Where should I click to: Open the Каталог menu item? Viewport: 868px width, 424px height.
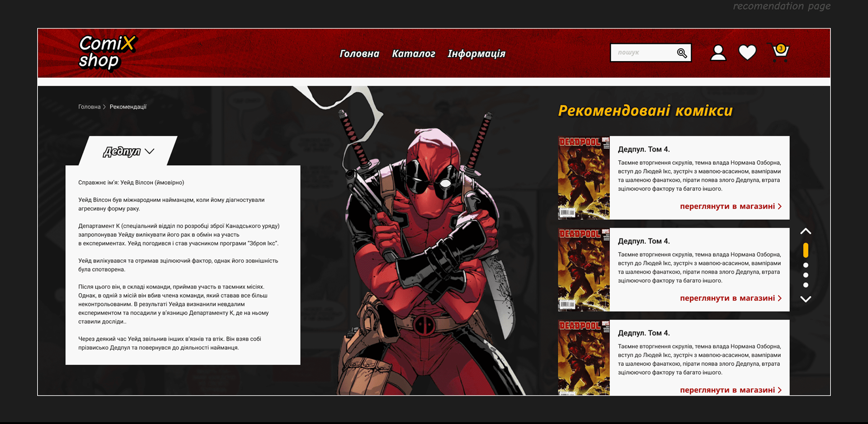414,53
